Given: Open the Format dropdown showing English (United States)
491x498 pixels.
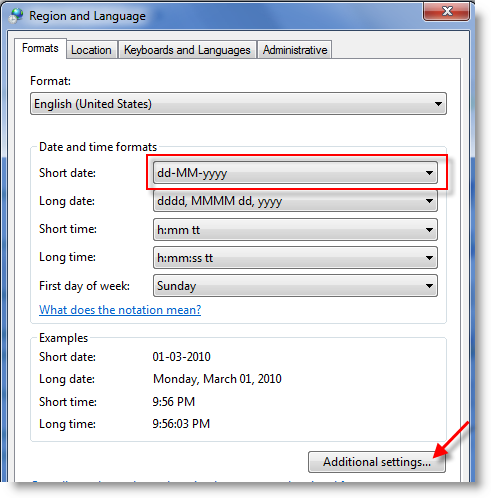Looking at the screenshot, I should click(x=238, y=104).
